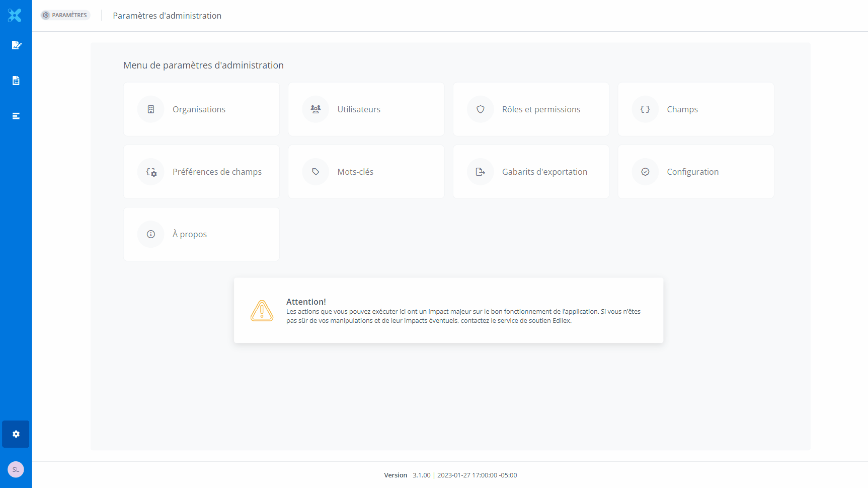Open settings gear in sidebar
The width and height of the screenshot is (868, 488).
coord(16,434)
